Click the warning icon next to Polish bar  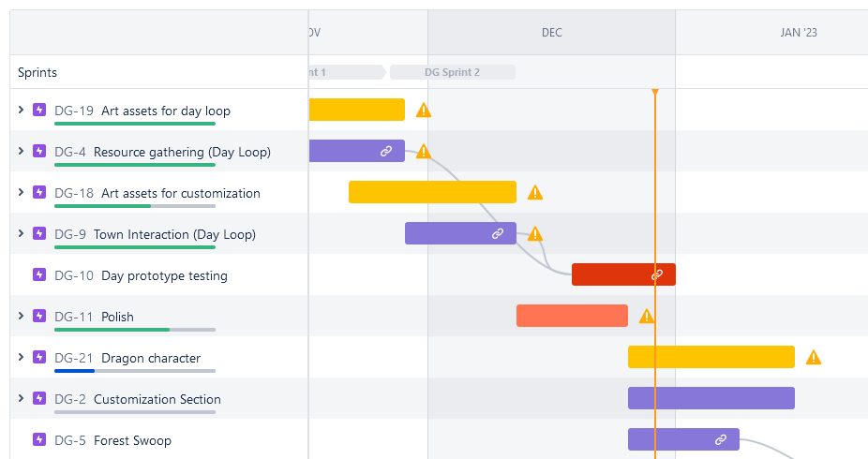point(647,317)
